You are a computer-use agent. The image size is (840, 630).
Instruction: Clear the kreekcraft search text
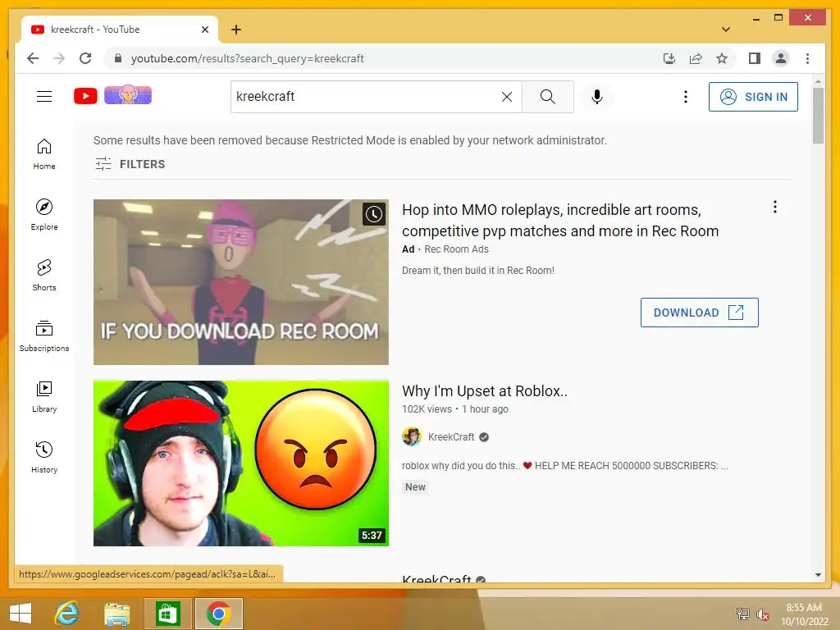click(507, 97)
